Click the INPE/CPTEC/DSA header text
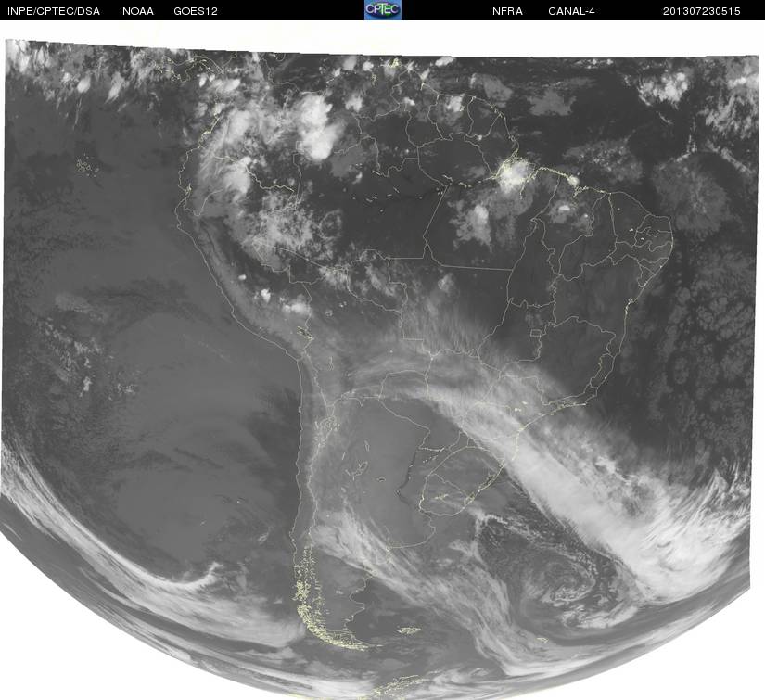 [x=54, y=11]
